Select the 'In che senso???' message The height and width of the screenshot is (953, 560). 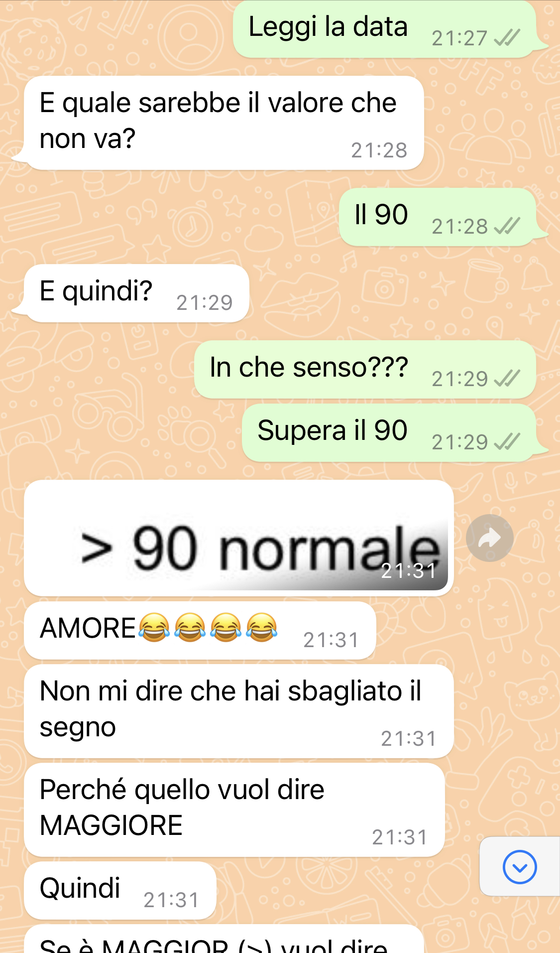pos(365,369)
